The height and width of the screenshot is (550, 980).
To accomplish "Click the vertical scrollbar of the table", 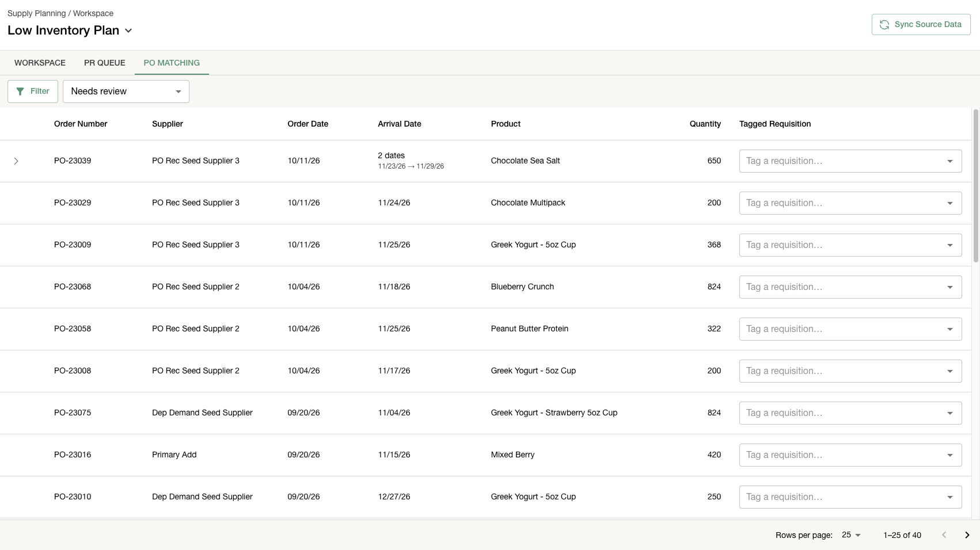I will [x=975, y=185].
